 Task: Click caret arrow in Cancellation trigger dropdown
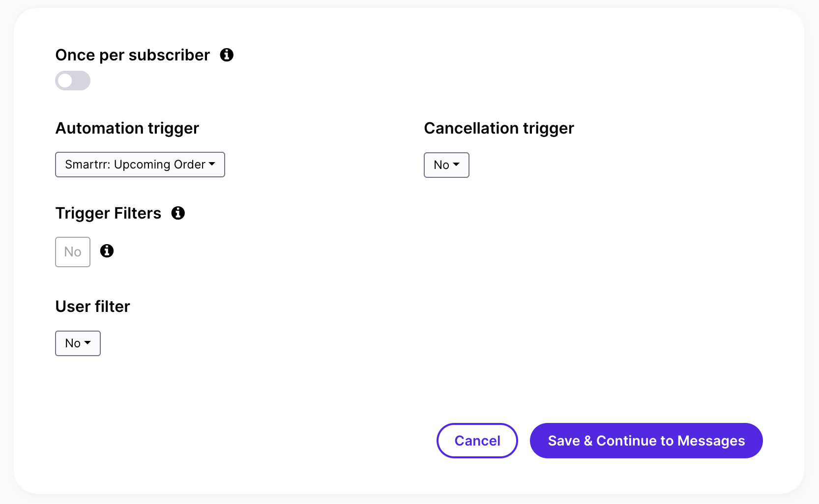coord(456,165)
